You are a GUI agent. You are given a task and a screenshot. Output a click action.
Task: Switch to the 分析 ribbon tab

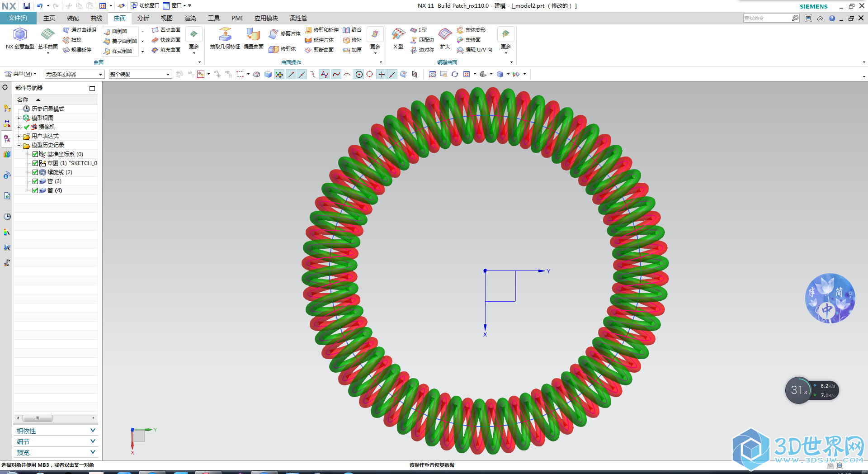point(143,18)
